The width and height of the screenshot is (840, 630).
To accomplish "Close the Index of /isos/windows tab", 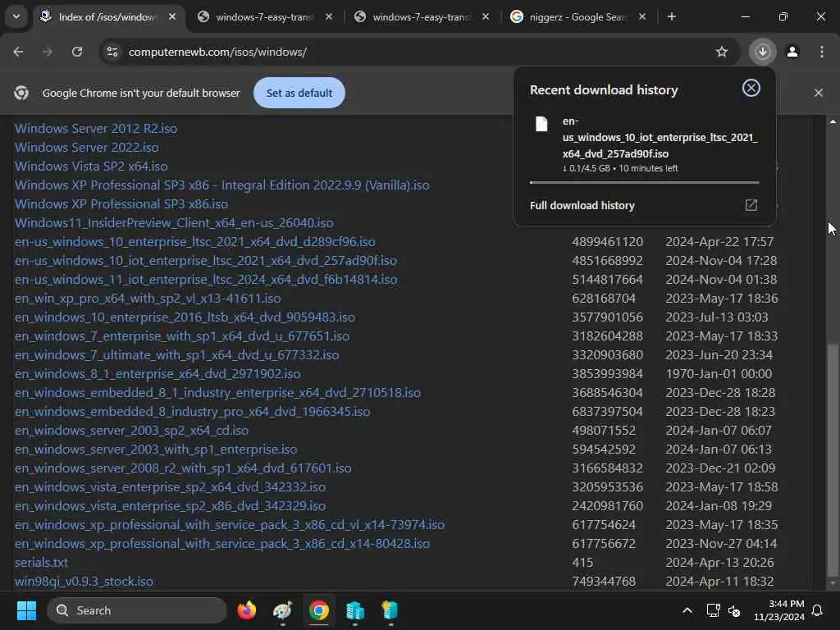I will click(x=172, y=16).
